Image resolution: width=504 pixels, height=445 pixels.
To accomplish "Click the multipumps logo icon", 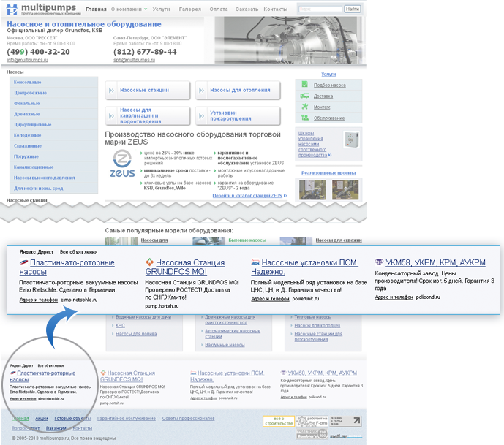I will (12, 9).
